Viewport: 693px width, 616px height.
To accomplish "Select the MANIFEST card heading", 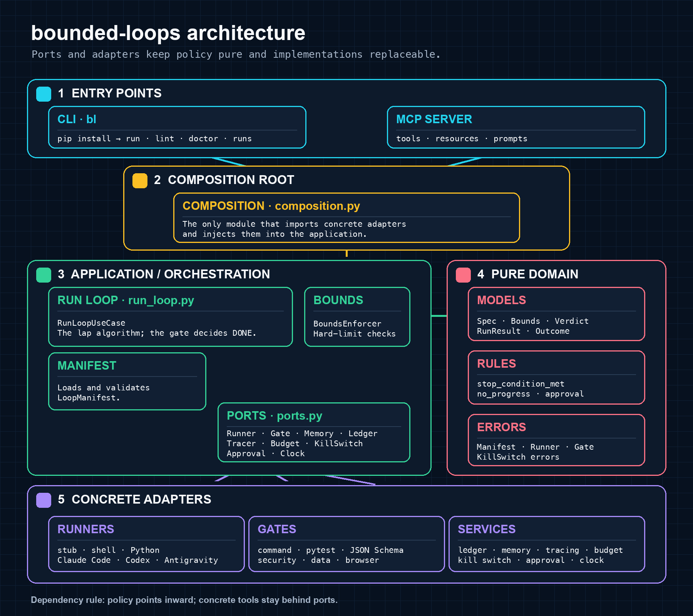I will [x=87, y=366].
